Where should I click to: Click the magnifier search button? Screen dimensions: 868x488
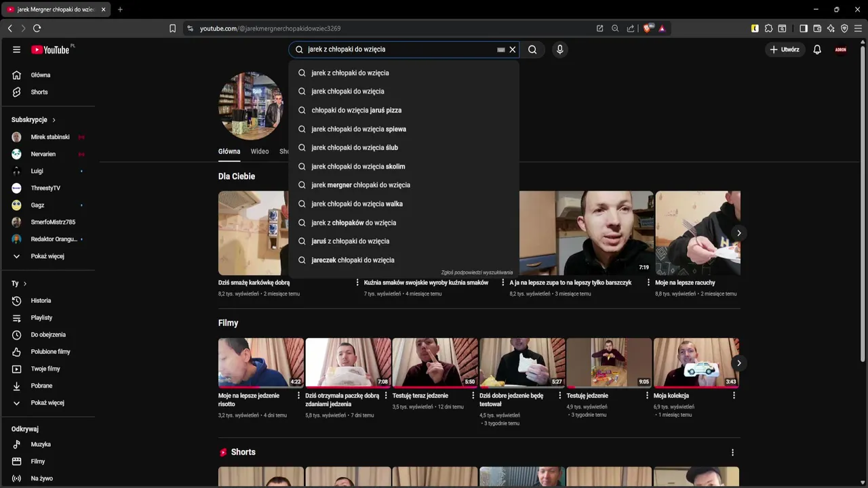532,49
